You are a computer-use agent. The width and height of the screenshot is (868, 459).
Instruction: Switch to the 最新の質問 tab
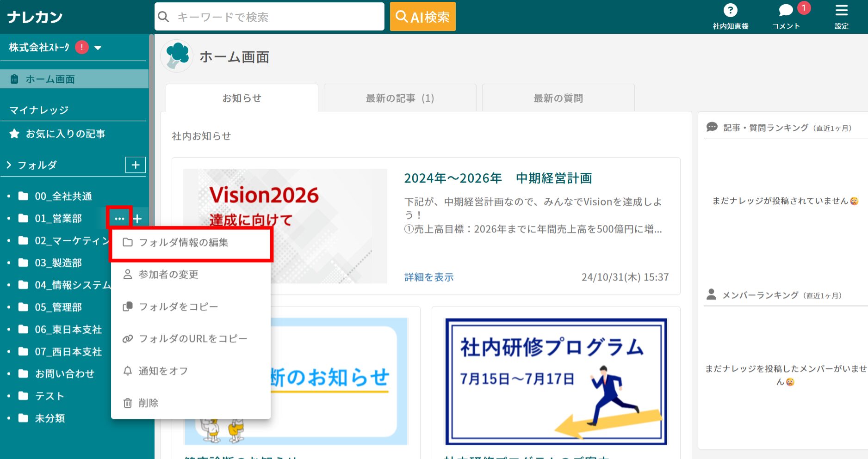click(558, 98)
